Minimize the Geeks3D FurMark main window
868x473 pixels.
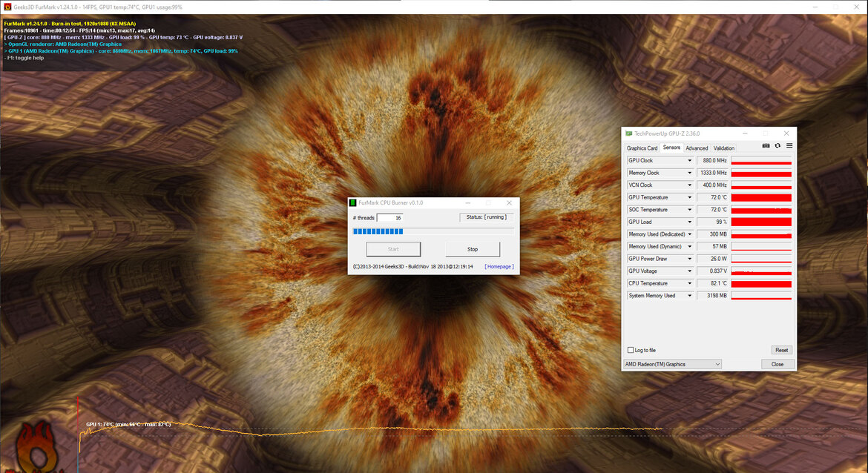click(815, 7)
